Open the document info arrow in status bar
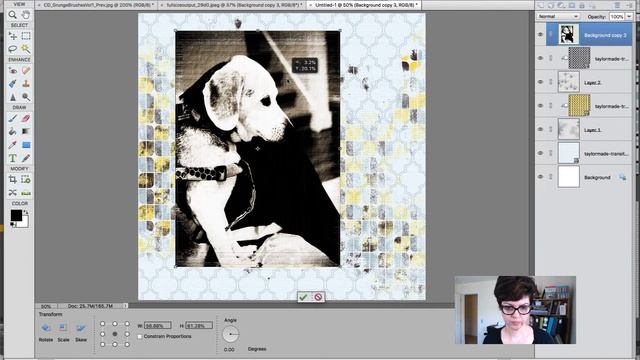This screenshot has width=640, height=360. [x=125, y=306]
